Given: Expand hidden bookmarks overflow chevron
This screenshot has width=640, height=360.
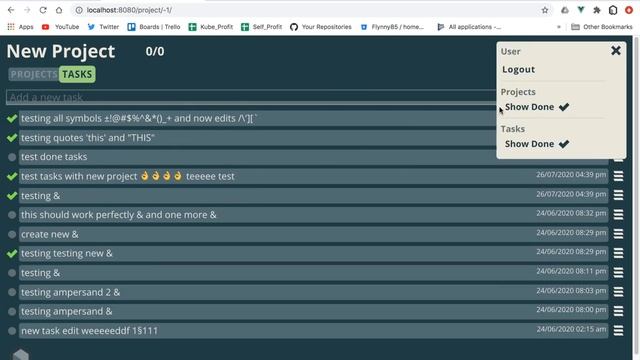Looking at the screenshot, I should pyautogui.click(x=559, y=27).
